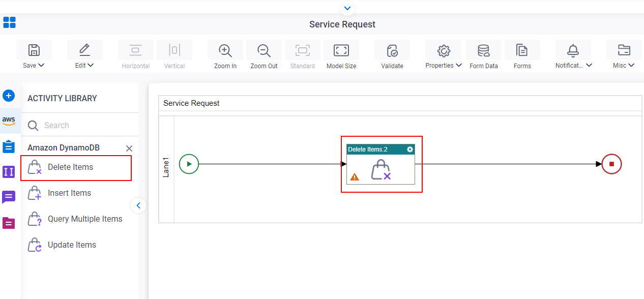Viewport: 644px width, 299px height.
Task: Open the app grid menu icon
Action: tap(9, 22)
